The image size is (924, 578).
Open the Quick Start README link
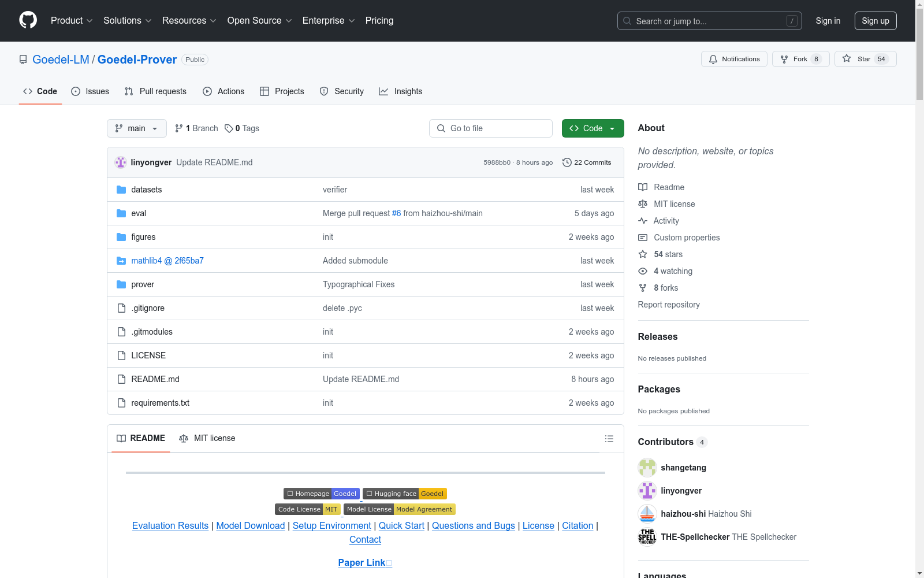[x=401, y=525]
